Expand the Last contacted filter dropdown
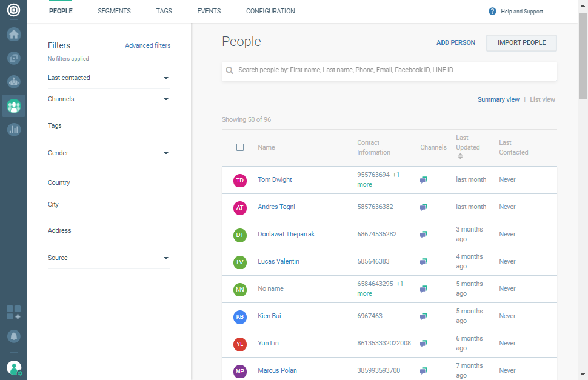The height and width of the screenshot is (380, 588). click(x=165, y=78)
